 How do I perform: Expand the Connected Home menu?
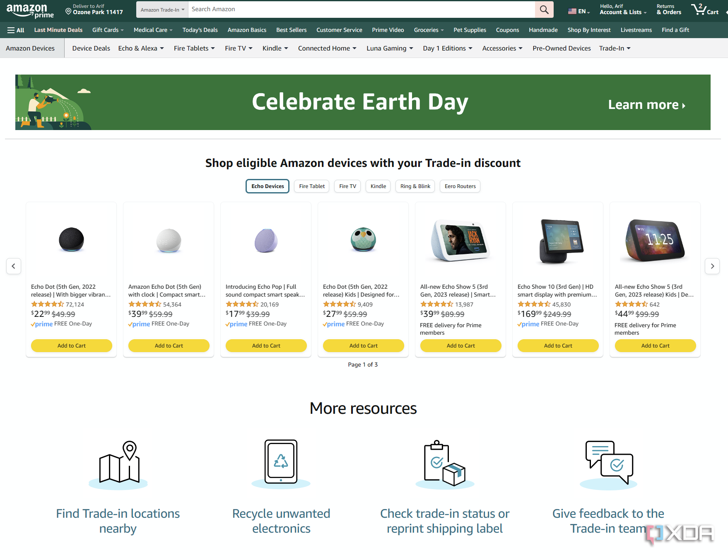327,48
